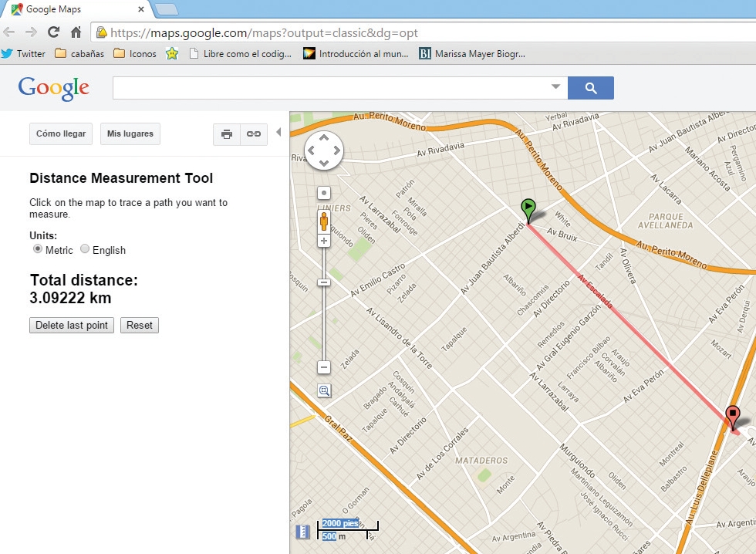Click the green start marker
Viewport: 756px width, 554px height.
pyautogui.click(x=528, y=211)
